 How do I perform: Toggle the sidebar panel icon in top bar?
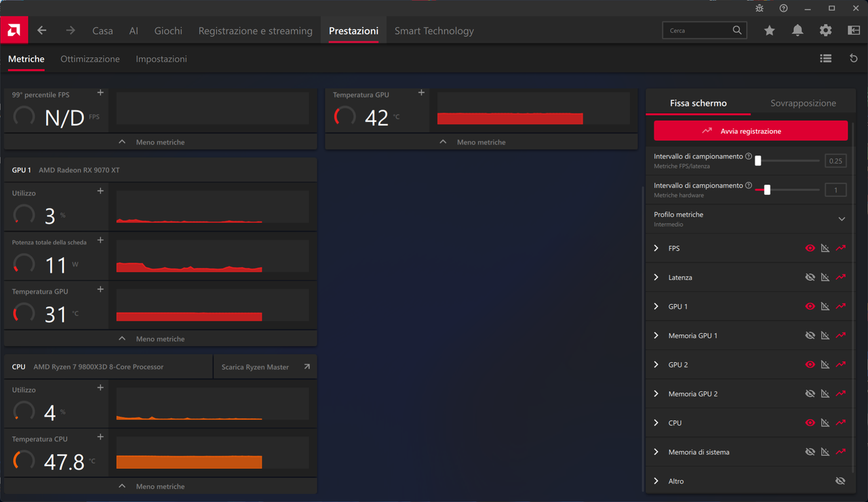854,30
